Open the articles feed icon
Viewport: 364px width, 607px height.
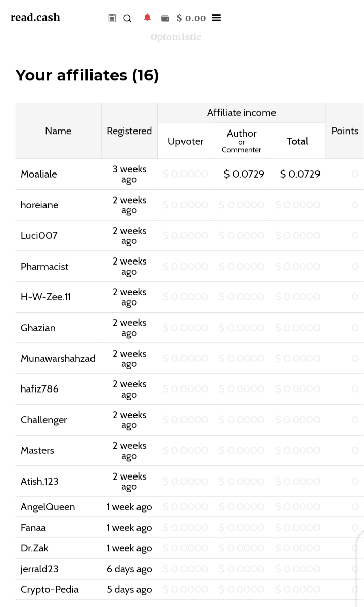point(112,18)
